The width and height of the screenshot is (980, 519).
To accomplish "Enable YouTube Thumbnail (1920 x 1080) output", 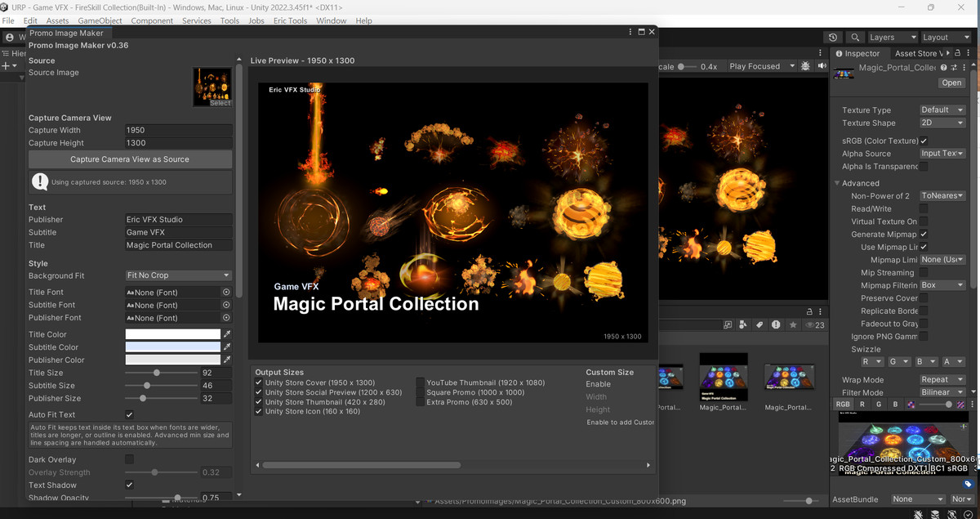I will click(421, 383).
